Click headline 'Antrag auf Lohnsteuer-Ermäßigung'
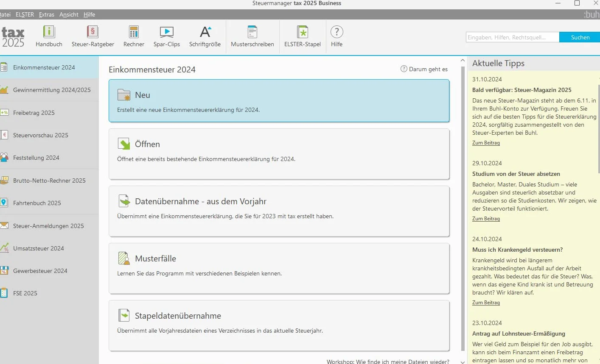This screenshot has height=364, width=600. 519,333
